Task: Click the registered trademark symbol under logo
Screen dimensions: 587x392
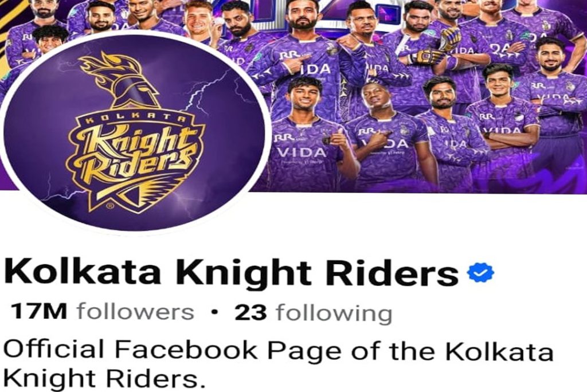Action: pos(109,206)
